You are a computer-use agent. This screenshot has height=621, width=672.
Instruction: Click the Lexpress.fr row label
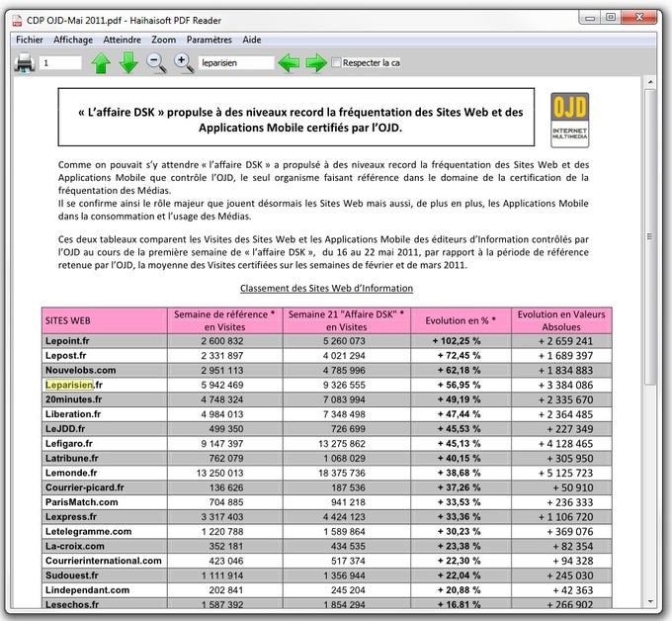[71, 517]
